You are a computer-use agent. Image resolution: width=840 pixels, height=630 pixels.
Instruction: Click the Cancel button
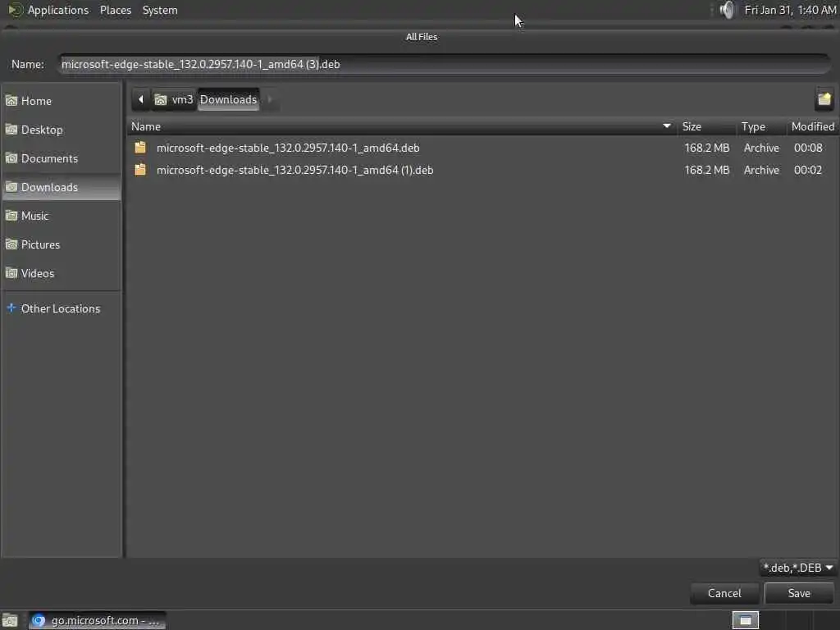click(x=724, y=594)
